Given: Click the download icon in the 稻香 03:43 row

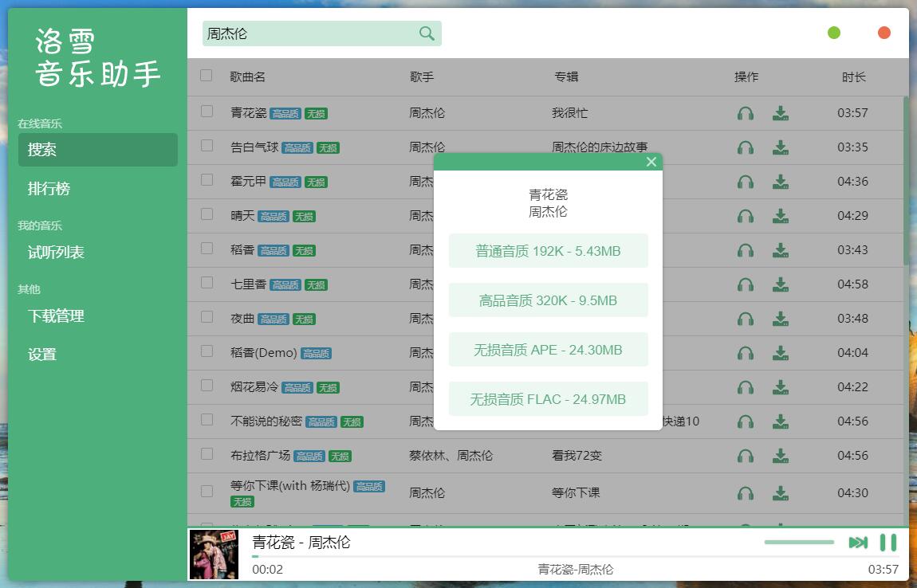Looking at the screenshot, I should click(780, 250).
